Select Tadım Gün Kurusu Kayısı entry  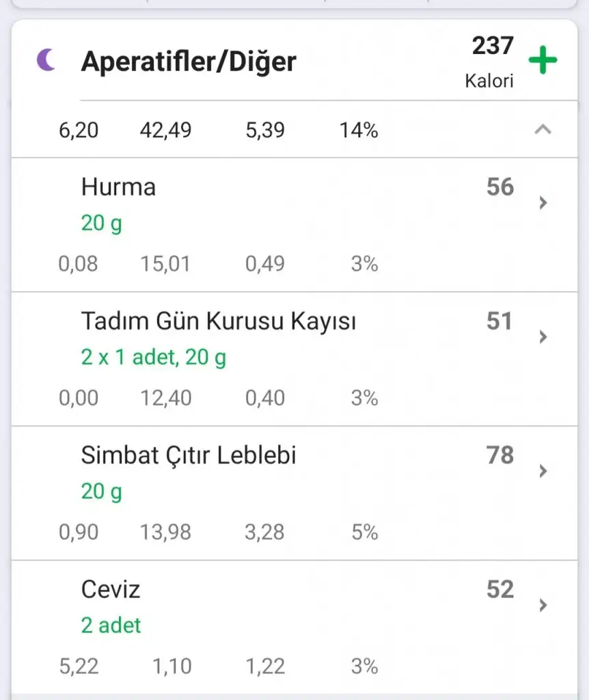click(219, 321)
